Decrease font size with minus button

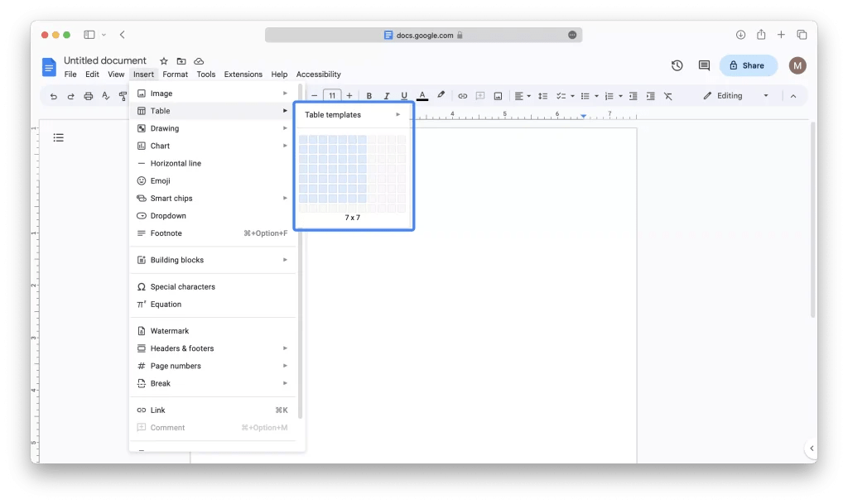click(x=314, y=96)
